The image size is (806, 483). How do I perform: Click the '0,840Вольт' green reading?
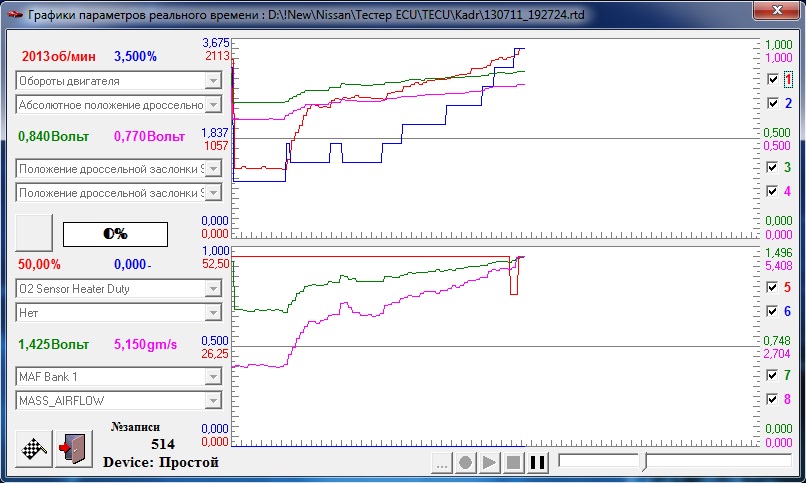coord(53,137)
